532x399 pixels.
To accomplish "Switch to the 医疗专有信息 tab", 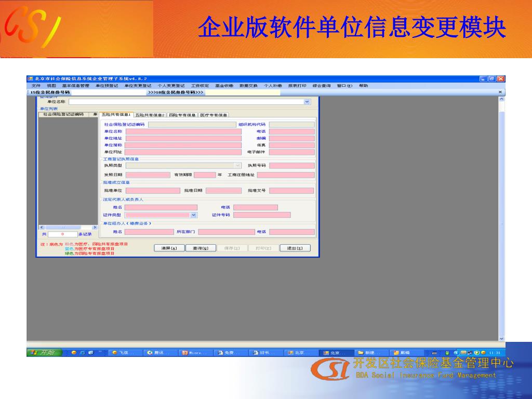I will (214, 115).
